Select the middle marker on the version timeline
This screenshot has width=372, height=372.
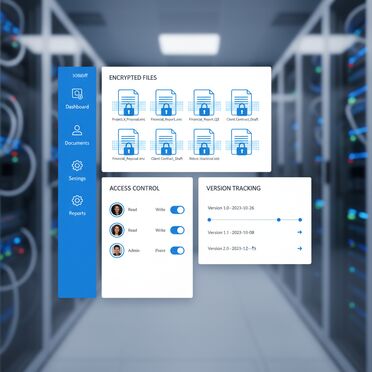coord(279,220)
